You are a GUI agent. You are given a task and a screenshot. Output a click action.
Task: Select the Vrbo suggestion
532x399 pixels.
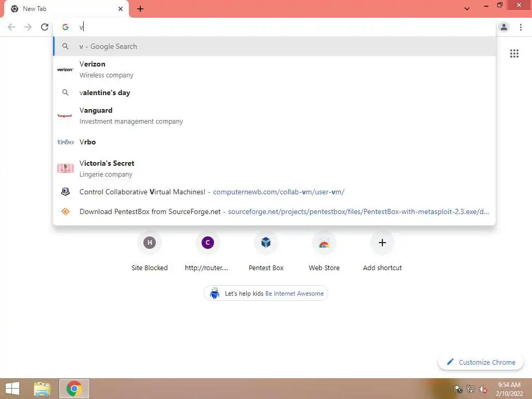coord(274,142)
